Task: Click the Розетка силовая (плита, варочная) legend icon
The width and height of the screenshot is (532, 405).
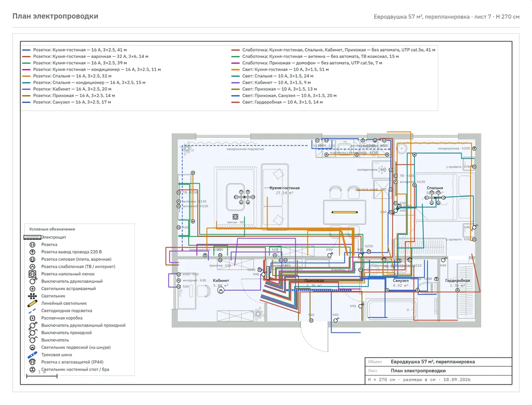Action: pos(32,259)
